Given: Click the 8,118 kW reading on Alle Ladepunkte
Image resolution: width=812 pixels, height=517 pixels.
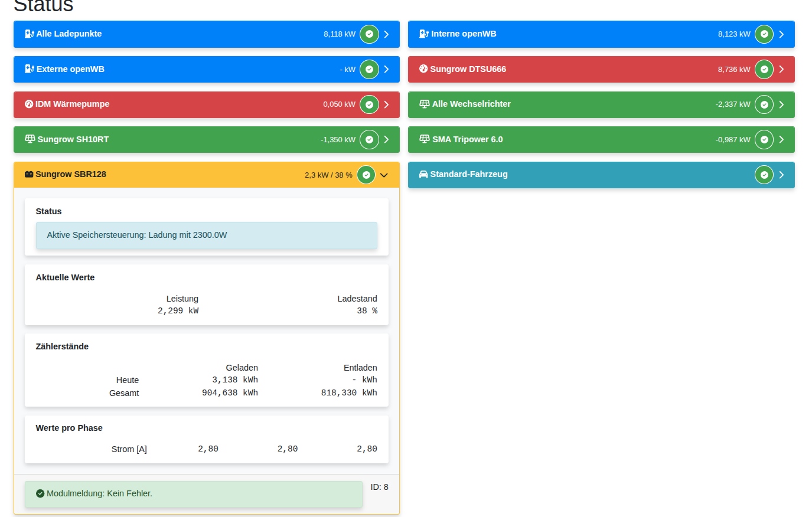Looking at the screenshot, I should pyautogui.click(x=340, y=34).
